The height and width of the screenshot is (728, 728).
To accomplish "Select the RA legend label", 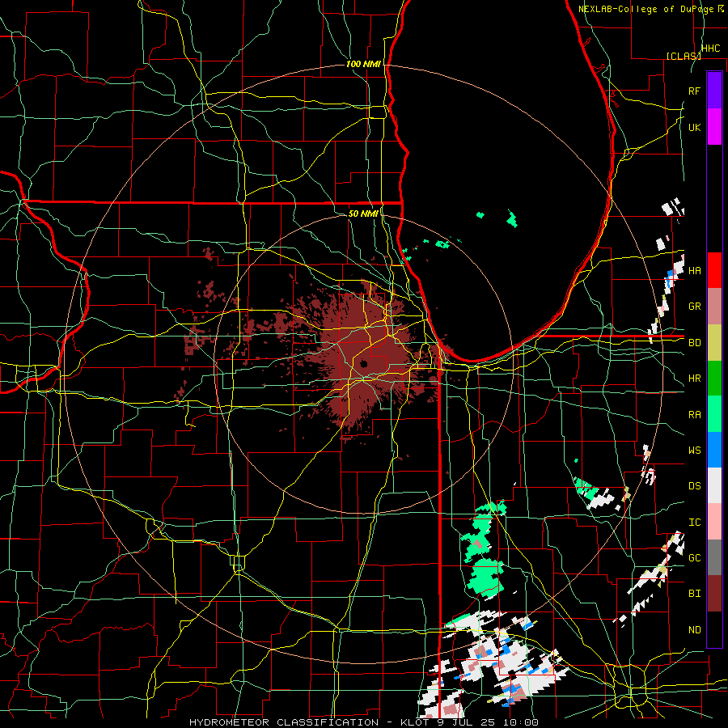I will click(694, 415).
